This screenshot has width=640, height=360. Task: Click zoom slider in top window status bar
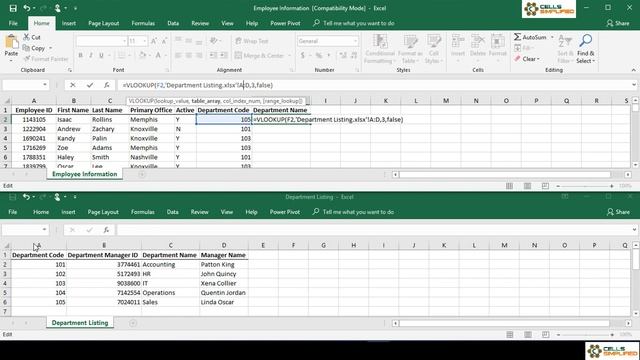pos(584,186)
